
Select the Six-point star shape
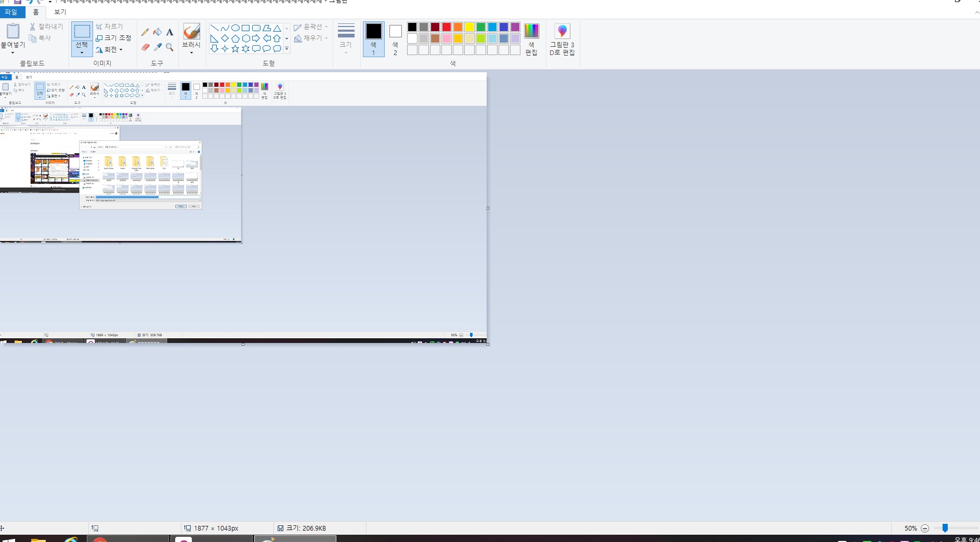pyautogui.click(x=245, y=48)
